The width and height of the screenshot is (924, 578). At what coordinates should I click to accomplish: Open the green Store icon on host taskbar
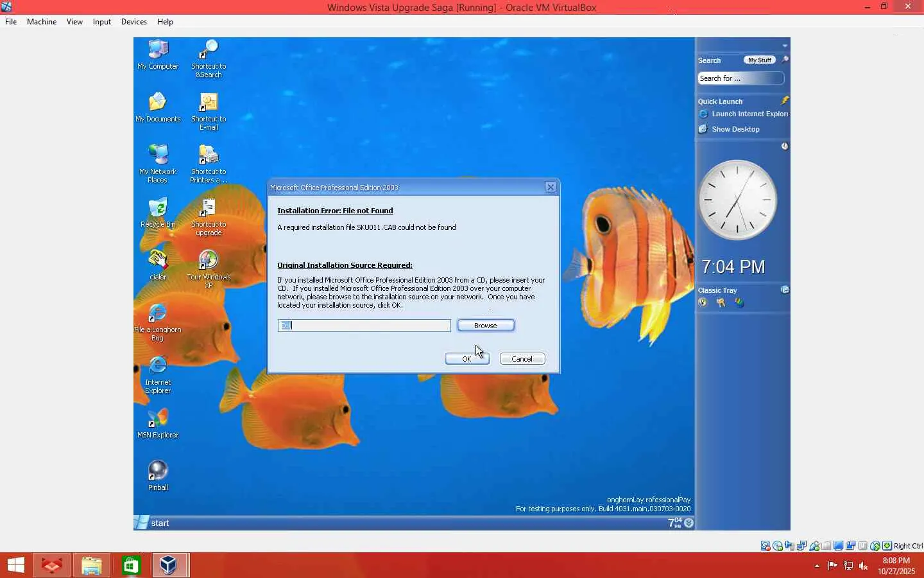point(131,565)
